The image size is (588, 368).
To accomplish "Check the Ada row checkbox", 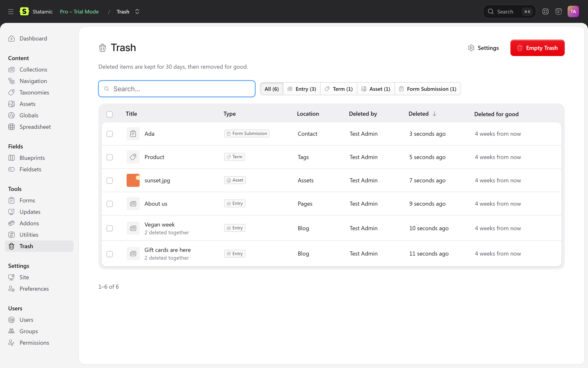I will 110,134.
